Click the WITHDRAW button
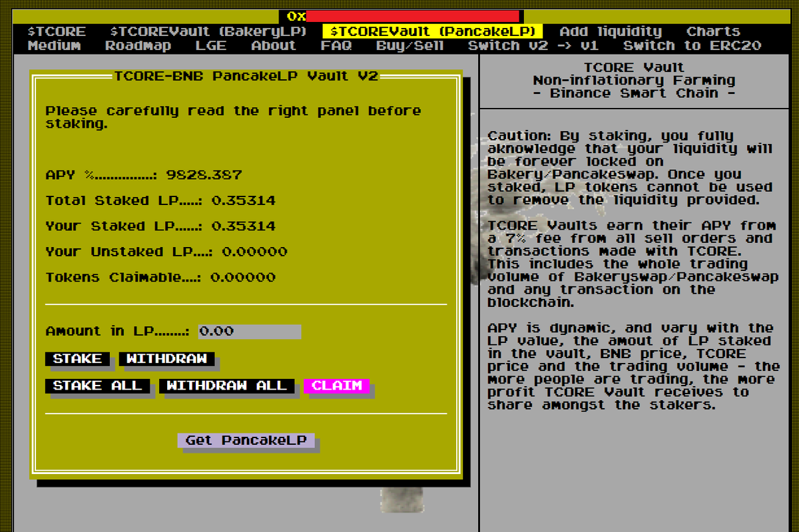799x532 pixels. tap(166, 359)
